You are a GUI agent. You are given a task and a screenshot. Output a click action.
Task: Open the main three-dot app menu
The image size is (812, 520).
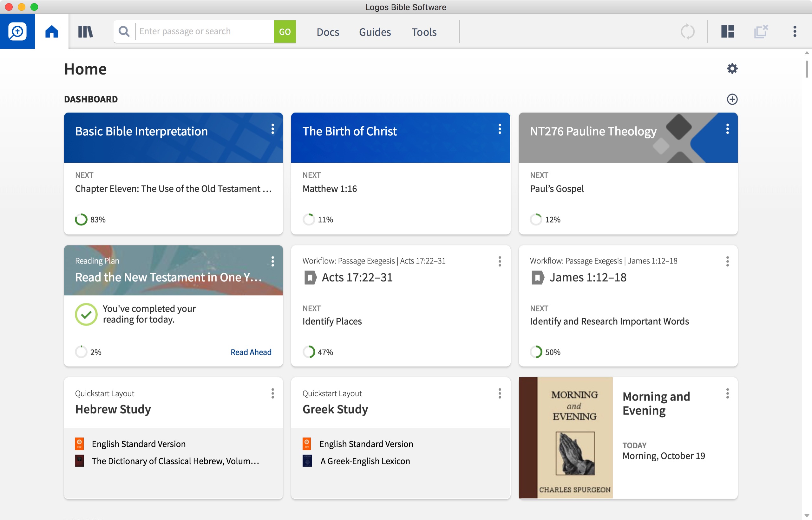pos(795,31)
